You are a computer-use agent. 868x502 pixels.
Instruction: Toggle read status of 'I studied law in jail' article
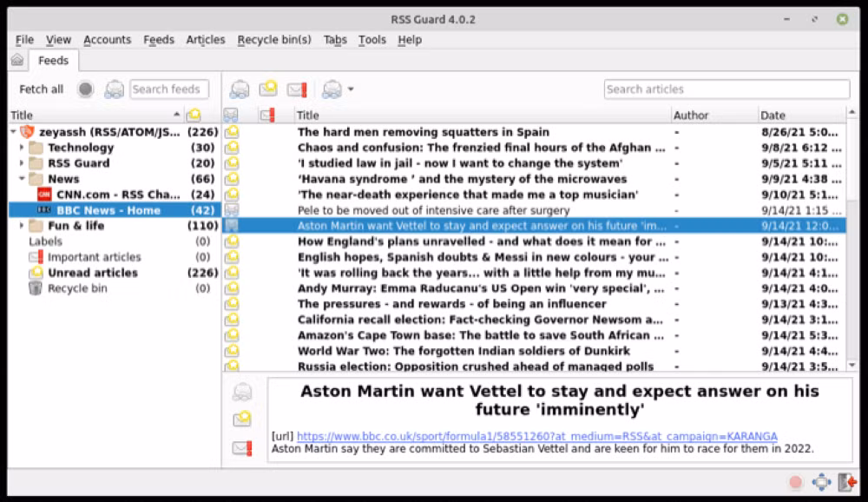pos(232,163)
